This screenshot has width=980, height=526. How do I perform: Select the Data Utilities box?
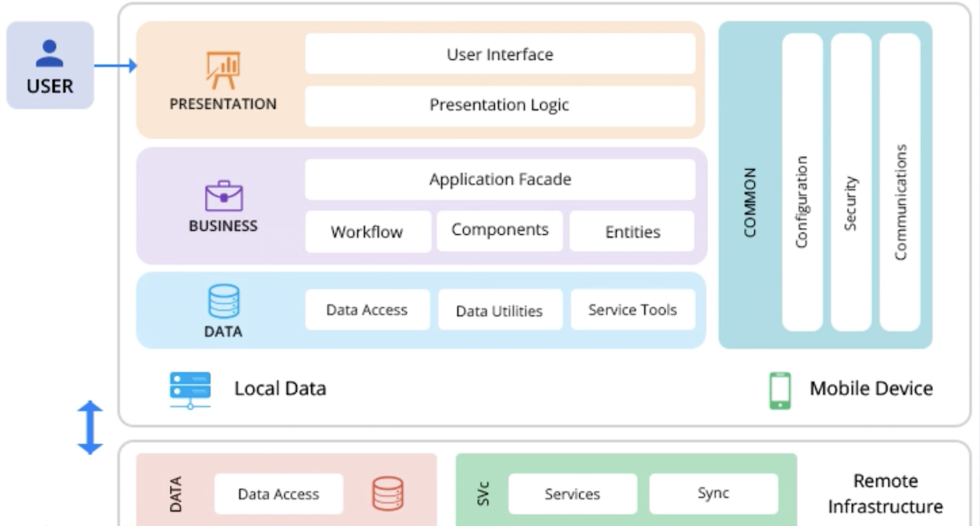(x=499, y=311)
